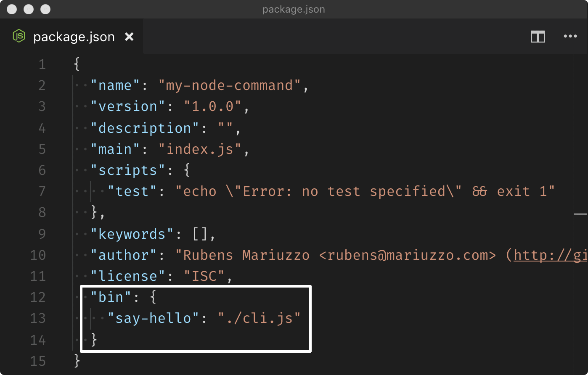Click the window title package.json
588x375 pixels.
(x=294, y=9)
